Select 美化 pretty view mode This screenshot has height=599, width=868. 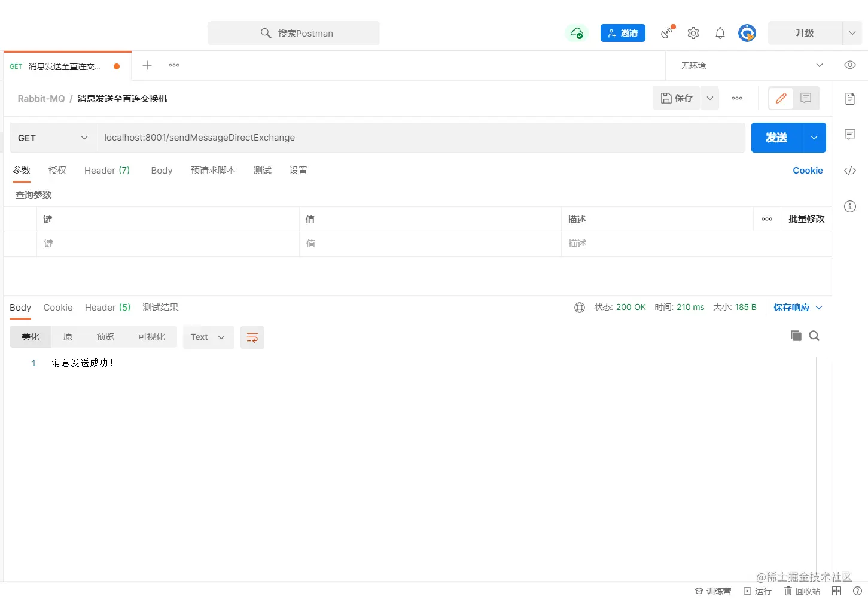tap(31, 337)
